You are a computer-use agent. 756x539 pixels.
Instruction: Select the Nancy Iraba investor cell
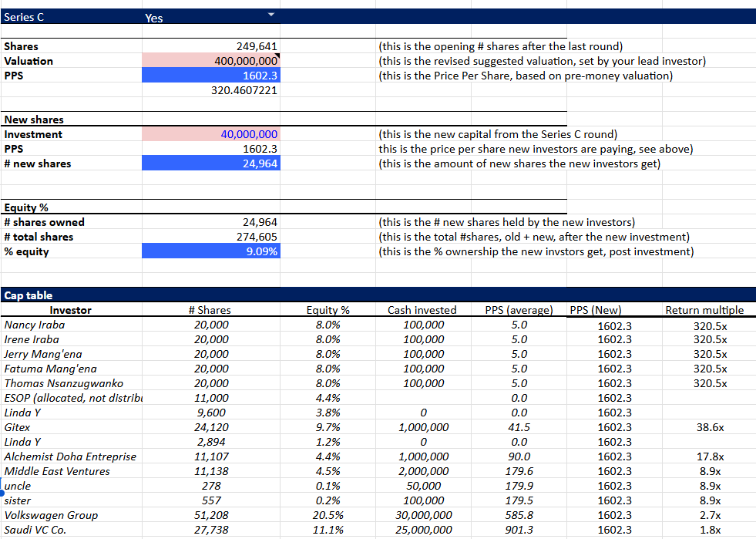(35, 325)
